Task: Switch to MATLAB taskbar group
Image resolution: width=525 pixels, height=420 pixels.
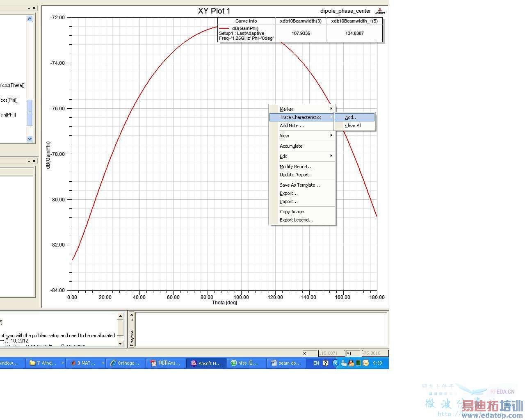Action: [x=85, y=363]
